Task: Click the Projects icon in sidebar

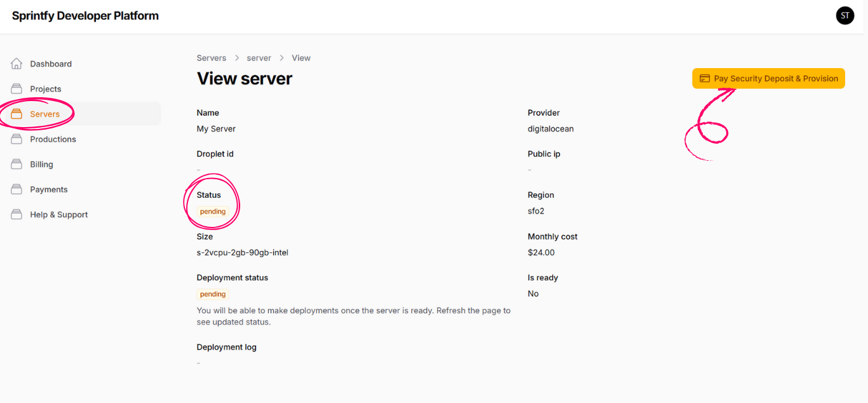Action: coord(17,89)
